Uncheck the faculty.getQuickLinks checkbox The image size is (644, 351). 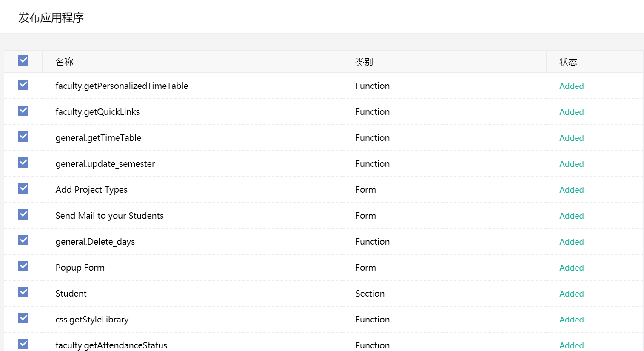click(x=23, y=111)
